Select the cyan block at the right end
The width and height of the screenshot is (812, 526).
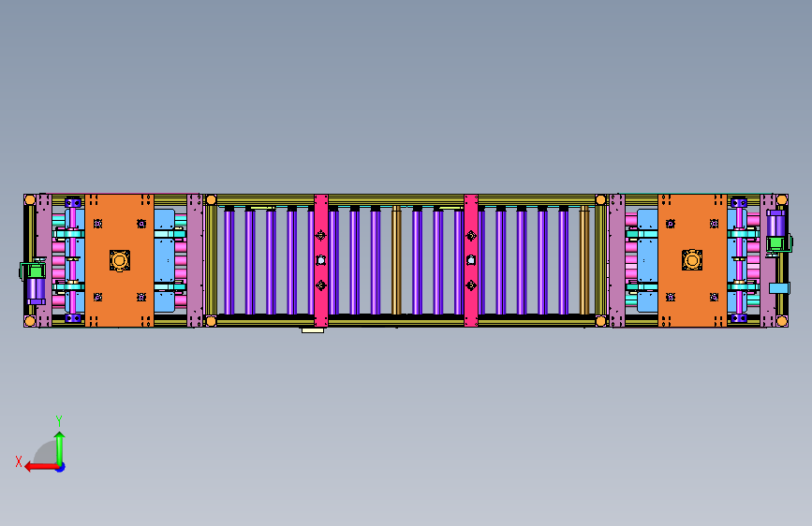[x=779, y=288]
